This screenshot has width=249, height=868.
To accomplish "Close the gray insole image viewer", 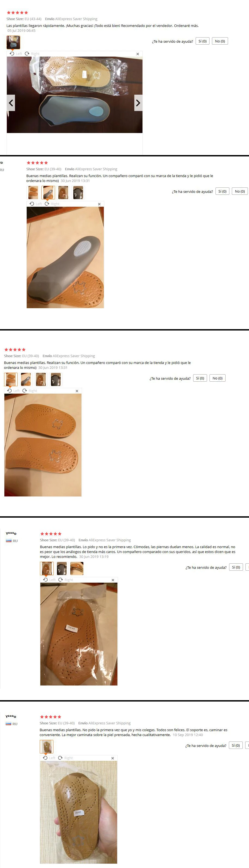I will pos(99,204).
